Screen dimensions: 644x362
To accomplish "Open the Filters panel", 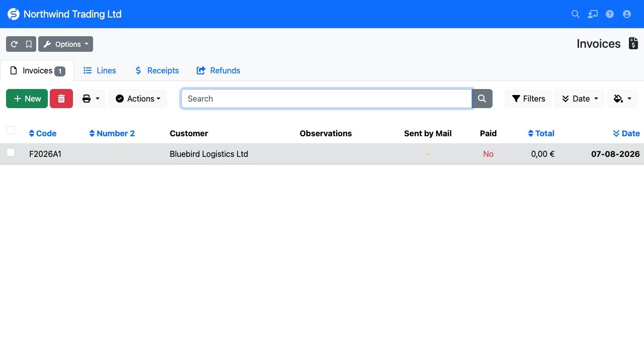I will 528,99.
